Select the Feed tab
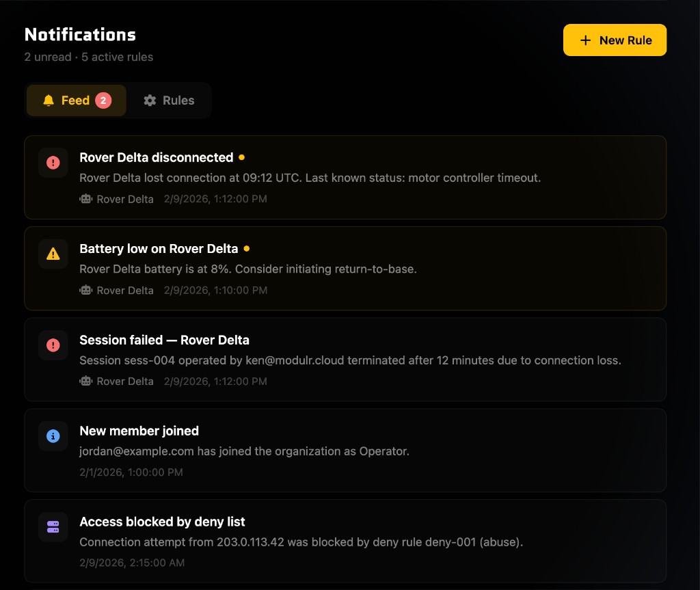Viewport: 700px width, 590px height. pos(76,100)
